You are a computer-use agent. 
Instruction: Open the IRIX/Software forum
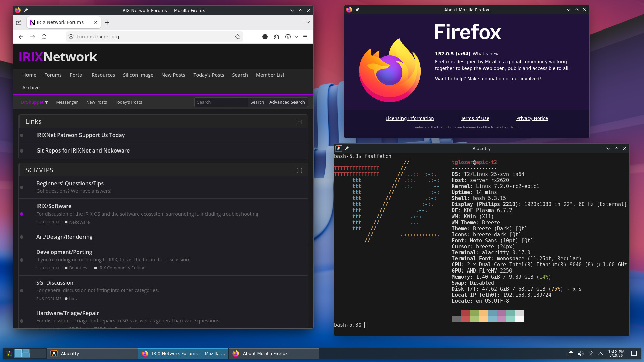pos(54,206)
